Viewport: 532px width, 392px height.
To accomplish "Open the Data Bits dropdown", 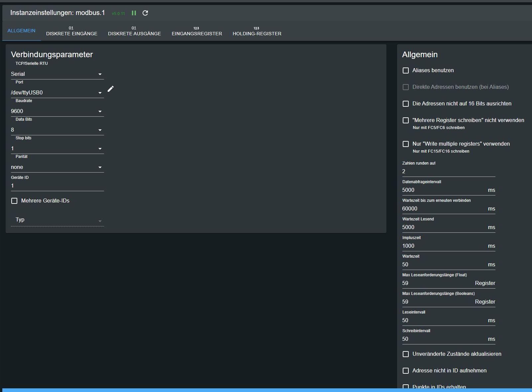I will pos(57,130).
